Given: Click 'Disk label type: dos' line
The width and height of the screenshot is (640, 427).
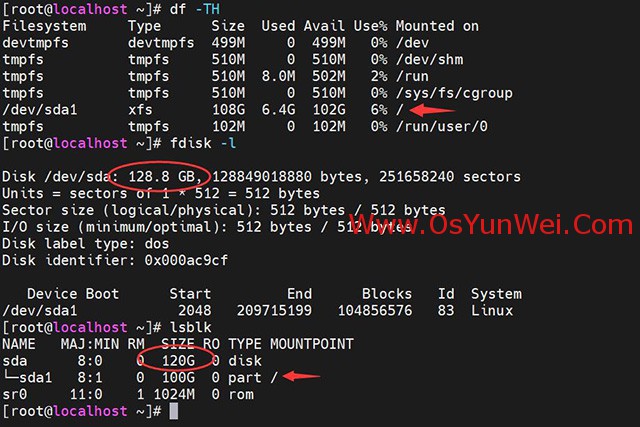Looking at the screenshot, I should (86, 244).
